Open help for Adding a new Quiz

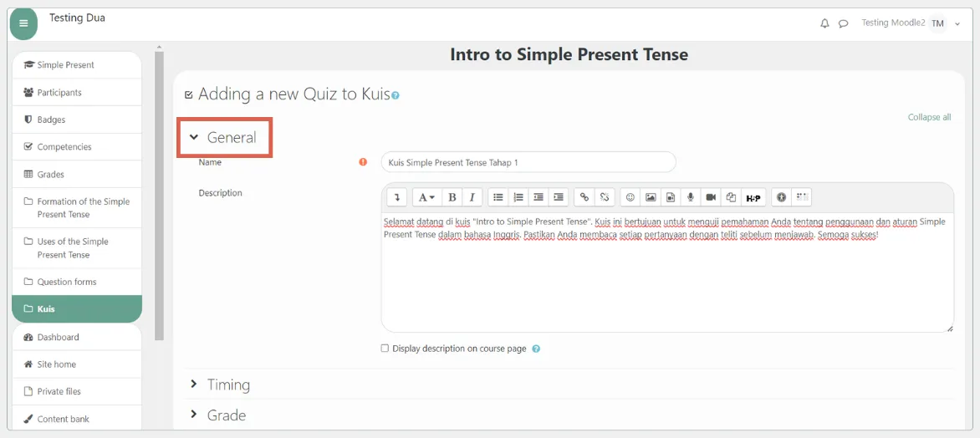click(396, 96)
